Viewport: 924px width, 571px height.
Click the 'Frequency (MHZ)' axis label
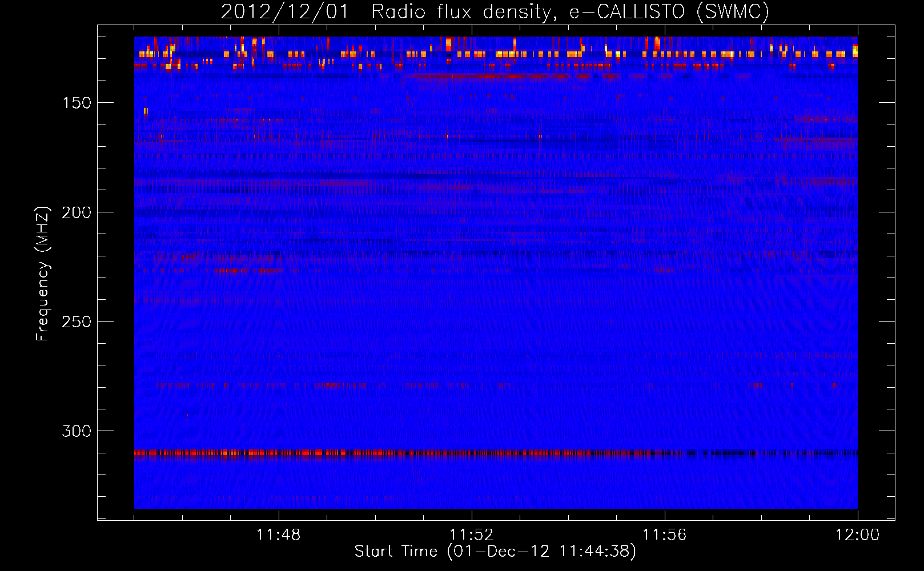click(x=43, y=274)
